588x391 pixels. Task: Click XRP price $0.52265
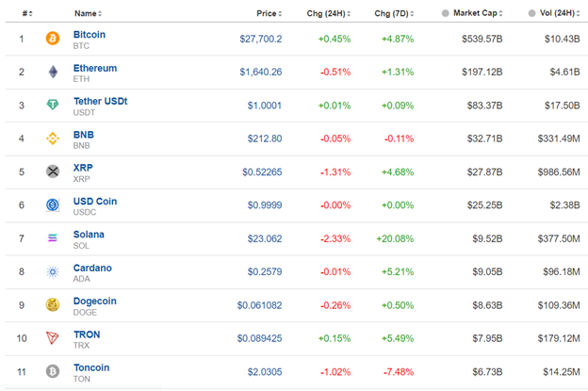[262, 172]
